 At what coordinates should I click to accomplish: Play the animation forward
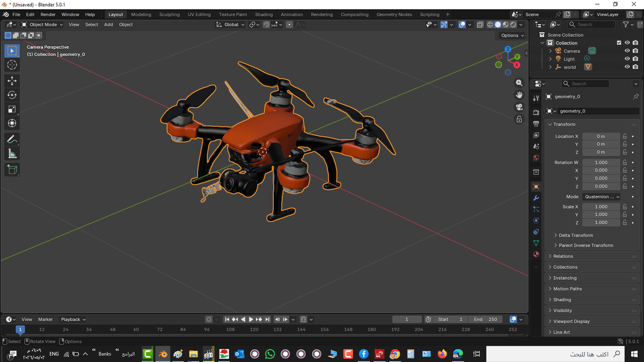[251, 319]
